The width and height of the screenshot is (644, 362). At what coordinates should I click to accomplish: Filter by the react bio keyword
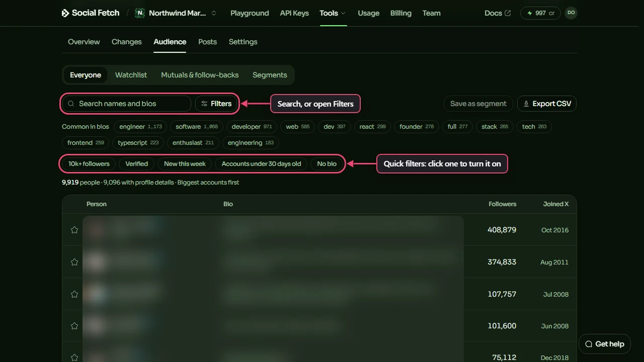click(x=373, y=127)
